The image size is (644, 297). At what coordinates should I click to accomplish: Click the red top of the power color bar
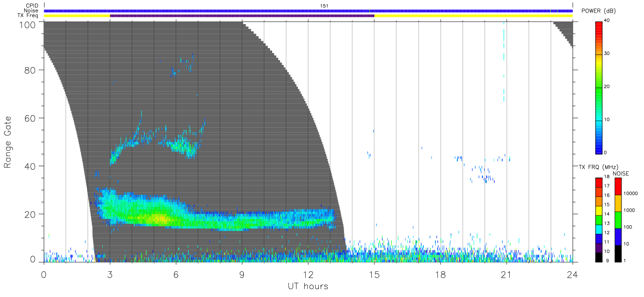599,25
